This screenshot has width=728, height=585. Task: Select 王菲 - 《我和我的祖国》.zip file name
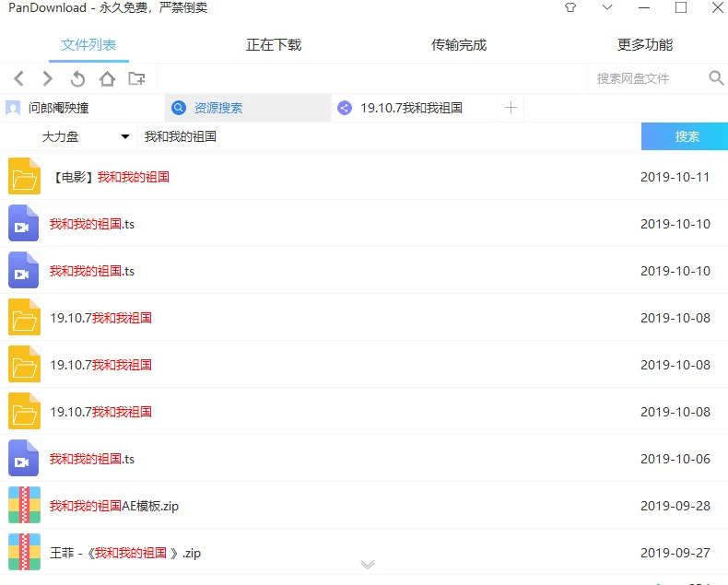tap(125, 553)
